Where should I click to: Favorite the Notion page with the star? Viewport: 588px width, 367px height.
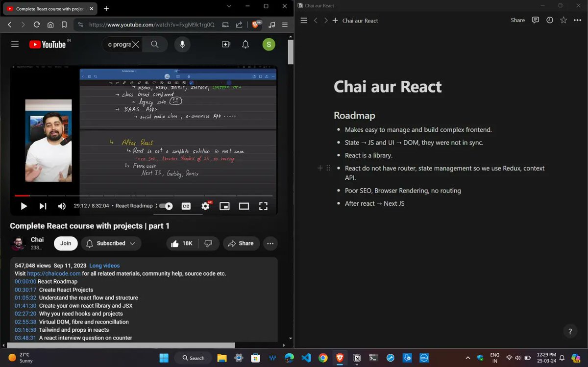(563, 20)
